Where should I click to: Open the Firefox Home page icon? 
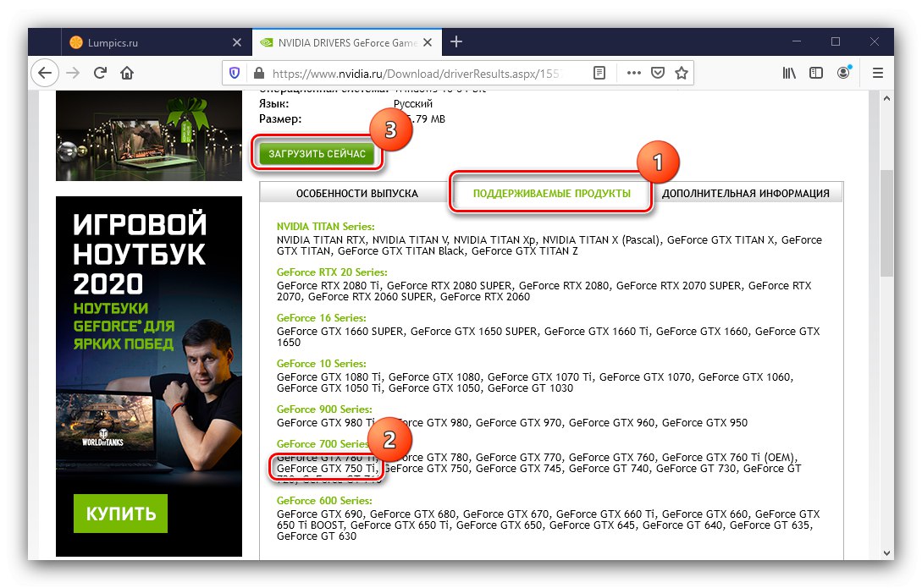coord(127,73)
